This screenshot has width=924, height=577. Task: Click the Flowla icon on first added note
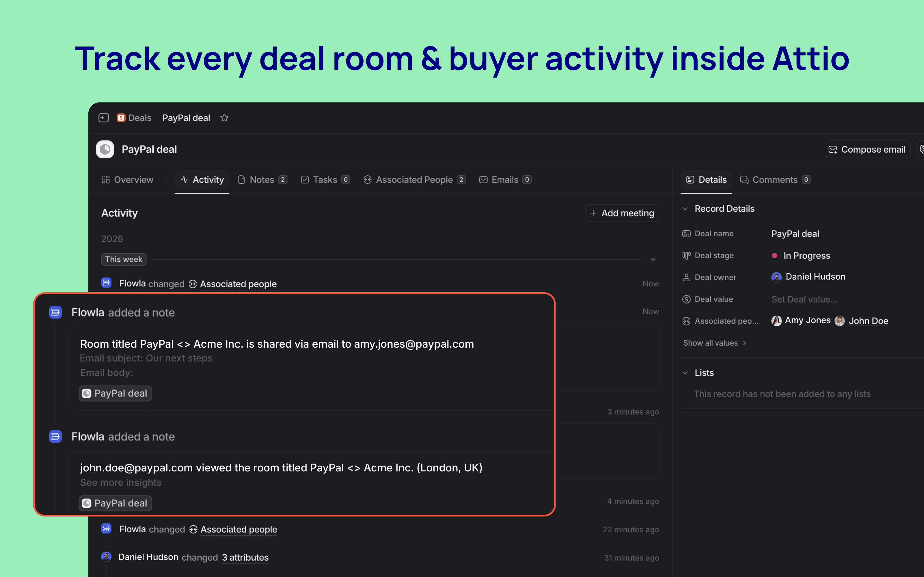(55, 312)
